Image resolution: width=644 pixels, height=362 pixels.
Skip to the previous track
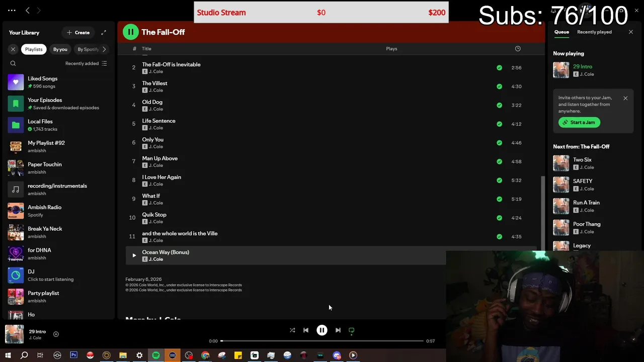pos(306,330)
